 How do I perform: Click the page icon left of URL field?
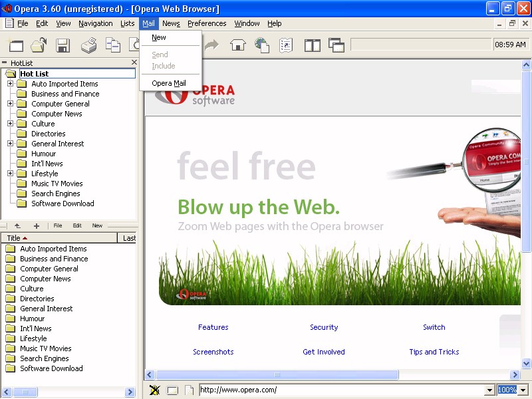pos(190,390)
